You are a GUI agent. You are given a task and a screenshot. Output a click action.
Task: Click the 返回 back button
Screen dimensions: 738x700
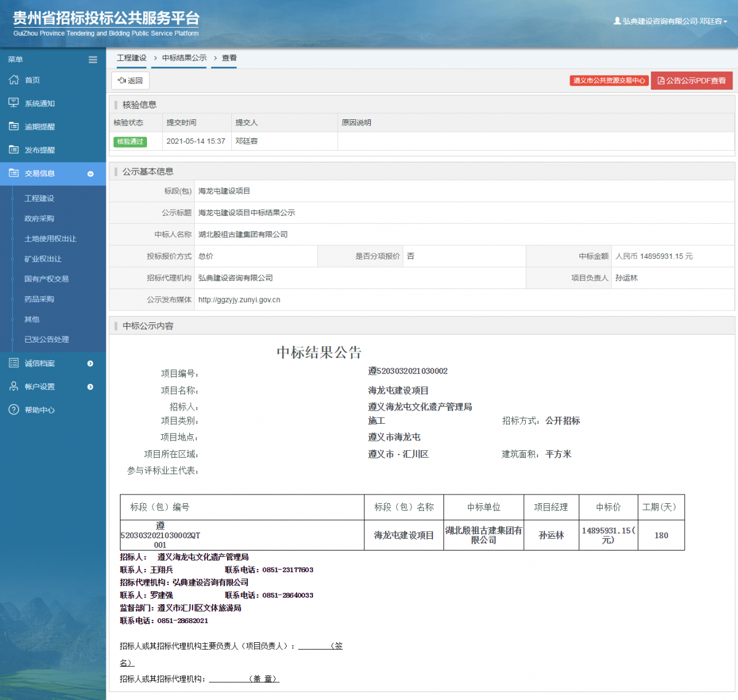pyautogui.click(x=130, y=81)
